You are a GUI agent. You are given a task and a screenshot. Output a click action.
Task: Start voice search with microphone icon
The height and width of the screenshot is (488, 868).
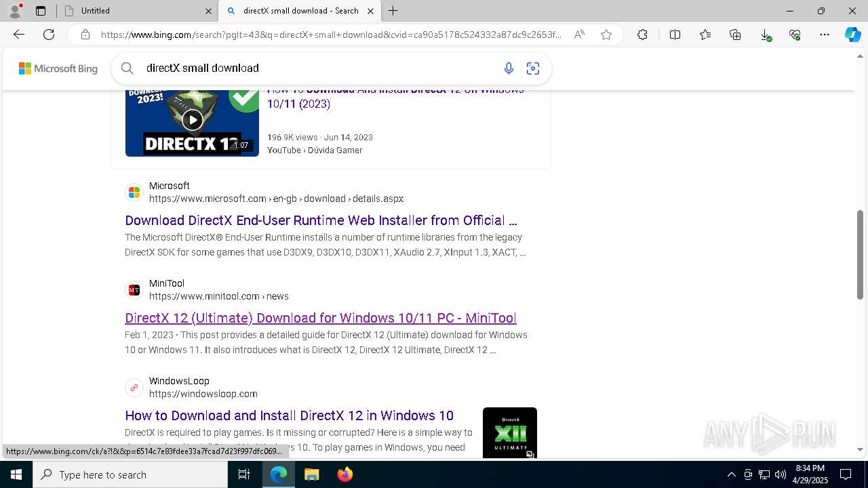(x=509, y=68)
